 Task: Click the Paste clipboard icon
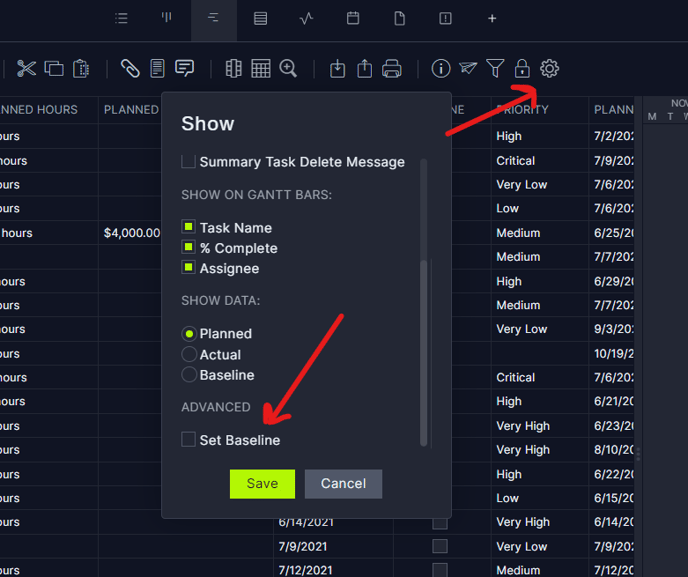pos(81,68)
